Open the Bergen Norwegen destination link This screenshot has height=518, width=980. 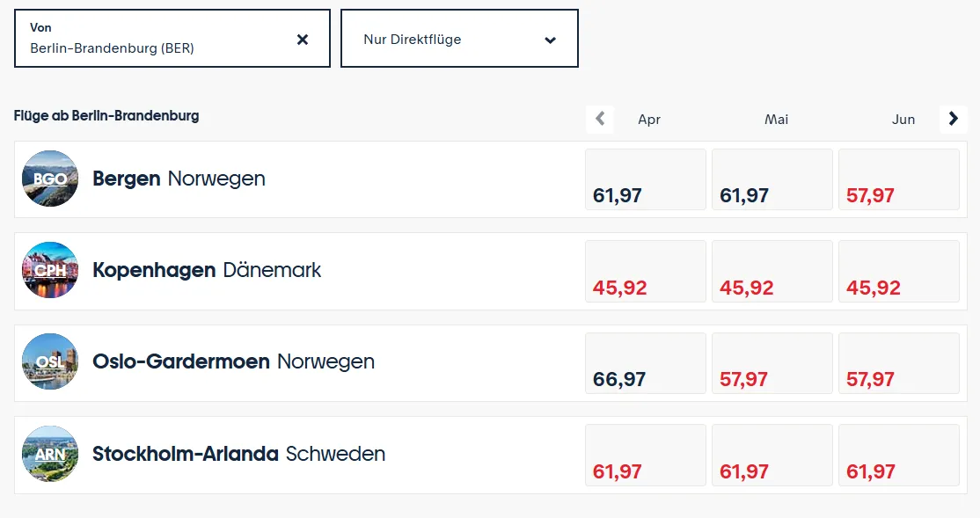[x=179, y=179]
